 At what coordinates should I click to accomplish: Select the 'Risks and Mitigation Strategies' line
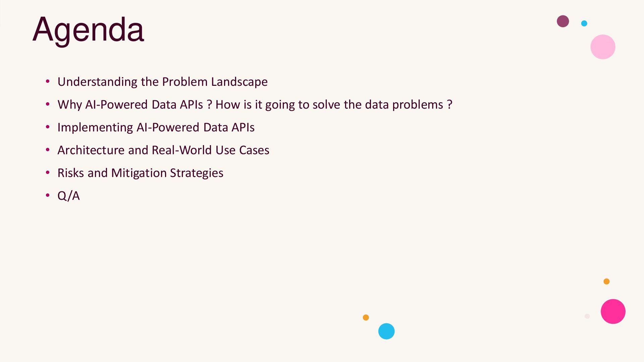140,173
